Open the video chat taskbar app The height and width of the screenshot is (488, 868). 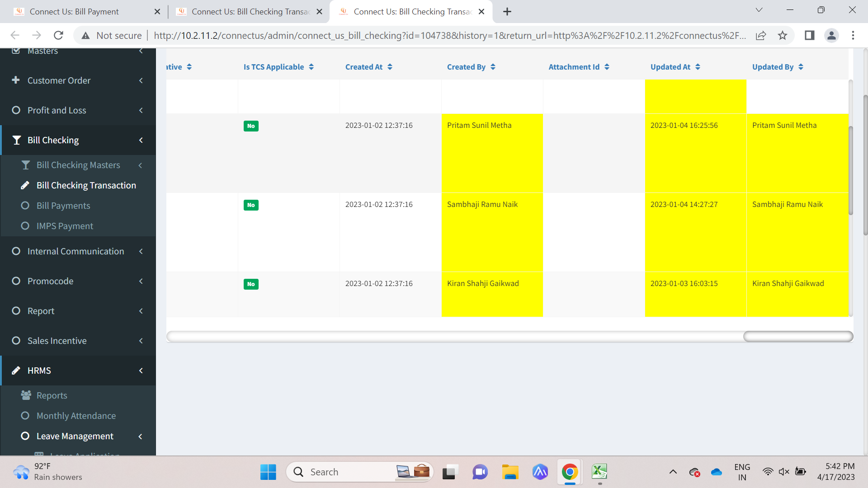480,472
